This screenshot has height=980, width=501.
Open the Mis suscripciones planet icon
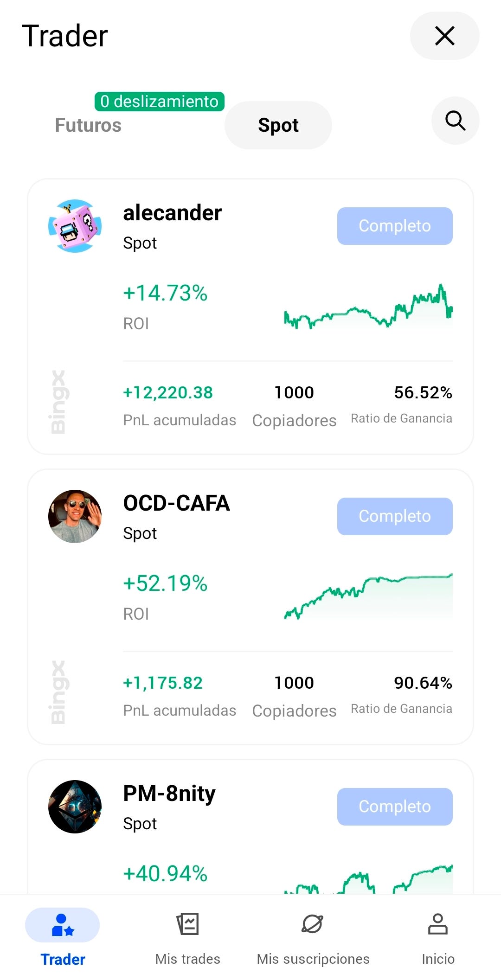coord(313,924)
